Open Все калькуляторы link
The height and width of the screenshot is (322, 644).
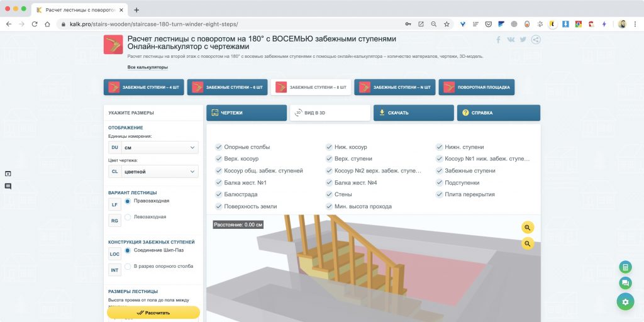click(147, 67)
